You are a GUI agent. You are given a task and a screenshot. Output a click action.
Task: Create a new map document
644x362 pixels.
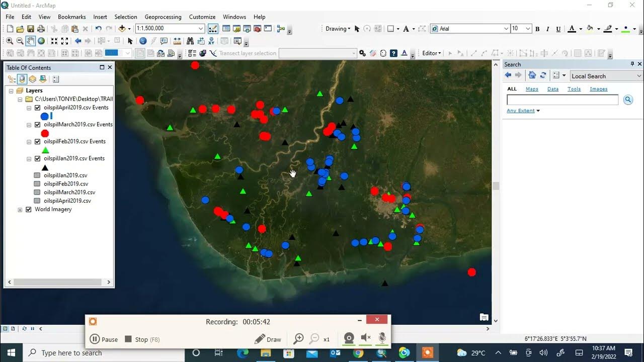pos(10,29)
